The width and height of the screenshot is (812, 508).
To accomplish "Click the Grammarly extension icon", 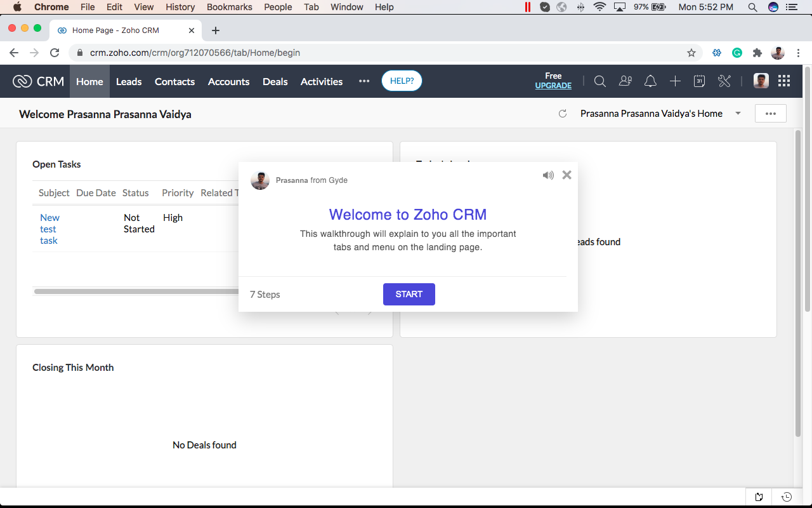I will coord(737,53).
